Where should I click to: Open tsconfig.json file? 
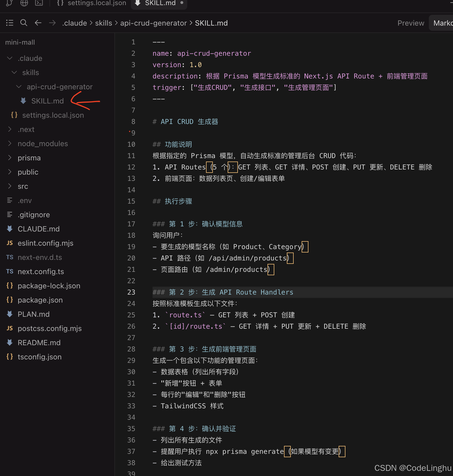coord(40,357)
